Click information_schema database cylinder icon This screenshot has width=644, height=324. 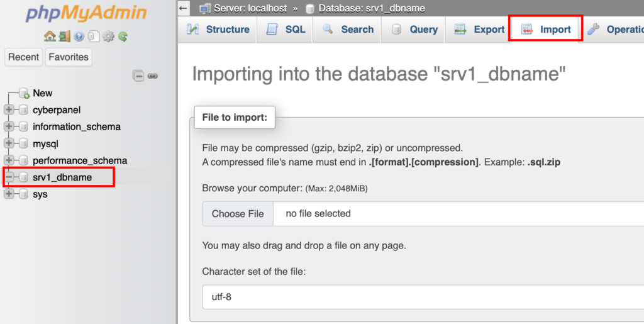[x=23, y=126]
